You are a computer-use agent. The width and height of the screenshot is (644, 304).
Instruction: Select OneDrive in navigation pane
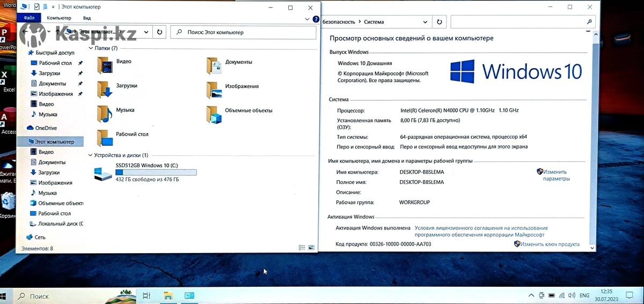[42, 128]
